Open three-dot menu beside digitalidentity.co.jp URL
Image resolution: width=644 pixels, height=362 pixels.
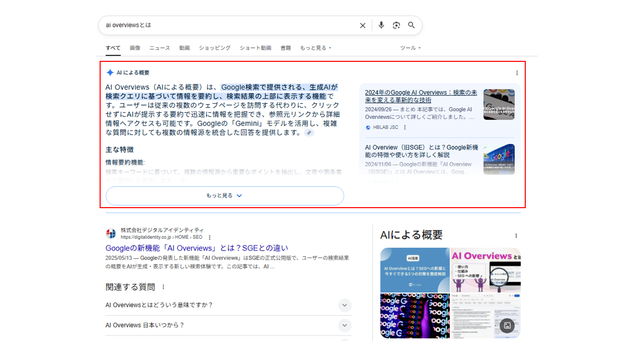210,237
